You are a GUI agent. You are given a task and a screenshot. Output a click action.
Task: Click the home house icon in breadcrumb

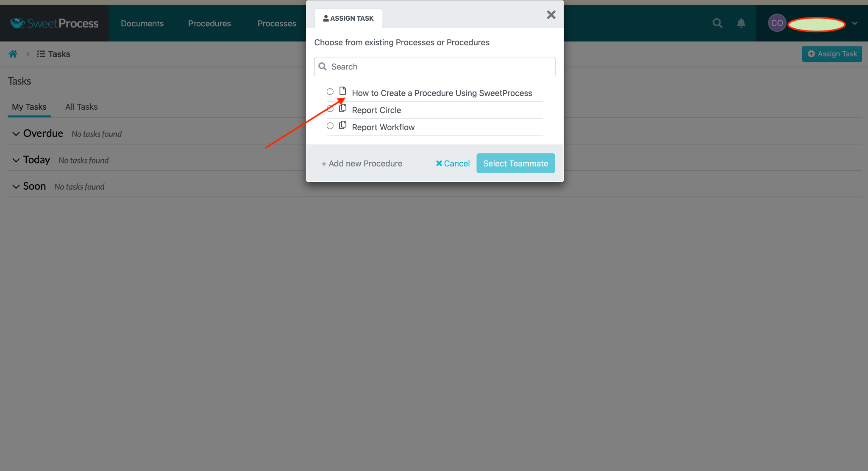tap(13, 54)
